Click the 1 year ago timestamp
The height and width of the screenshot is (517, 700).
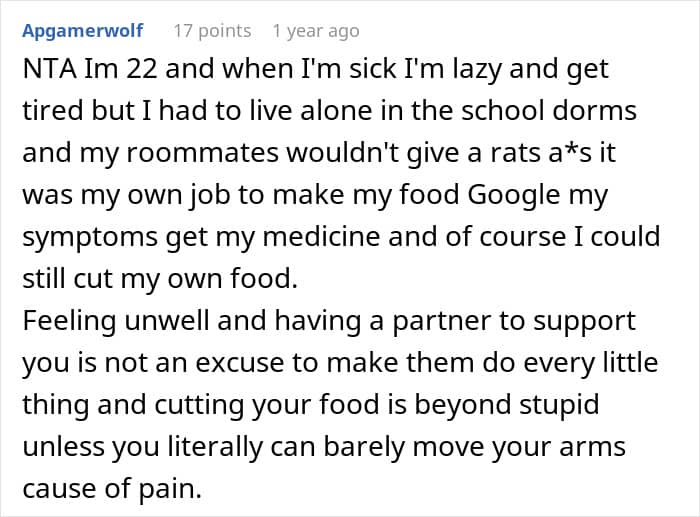tap(316, 31)
